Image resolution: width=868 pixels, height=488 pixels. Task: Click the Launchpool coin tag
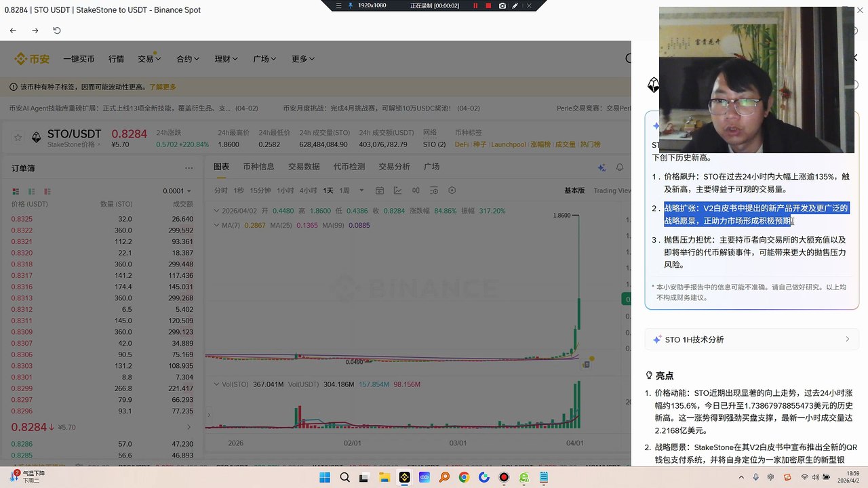click(x=509, y=144)
